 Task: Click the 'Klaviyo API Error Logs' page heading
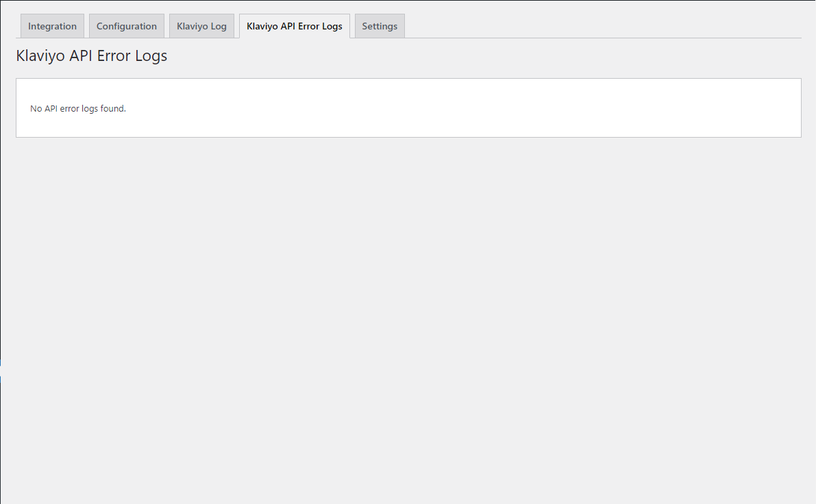(92, 55)
